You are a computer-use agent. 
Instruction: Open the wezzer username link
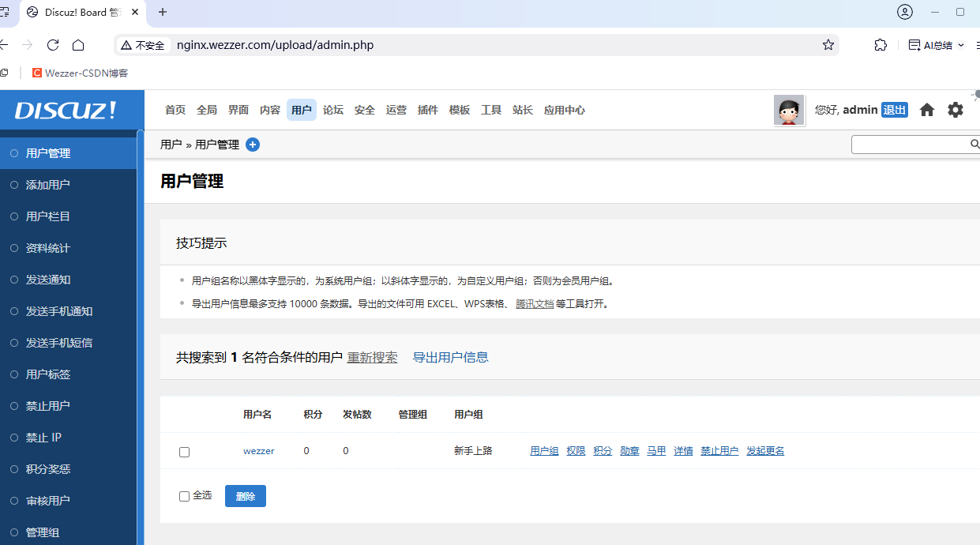(x=259, y=451)
